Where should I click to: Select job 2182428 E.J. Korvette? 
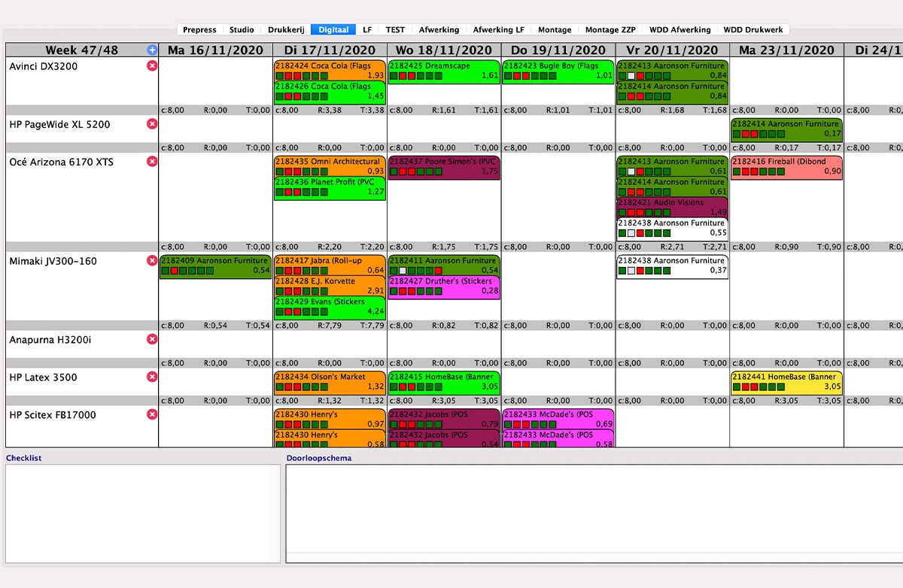click(x=330, y=286)
